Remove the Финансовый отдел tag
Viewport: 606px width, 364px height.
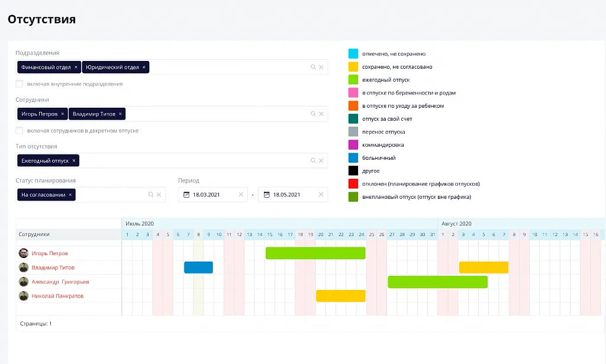click(76, 67)
